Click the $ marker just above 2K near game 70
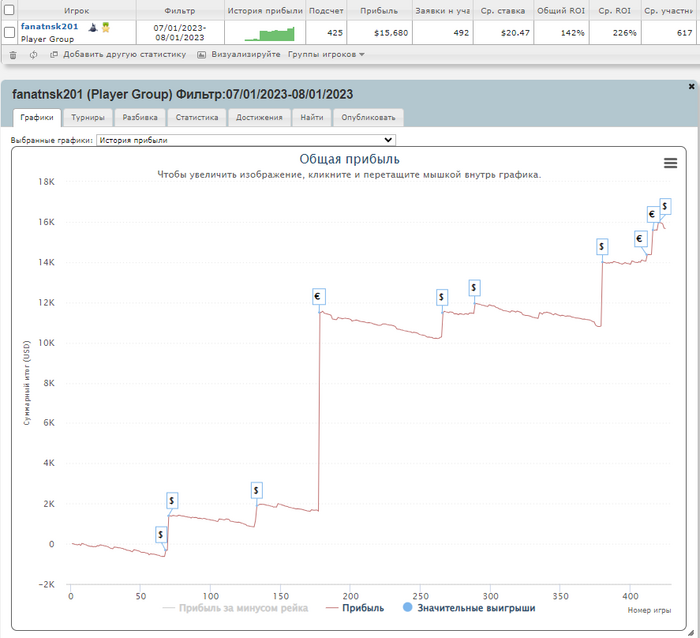The width and height of the screenshot is (700, 638). coord(172,500)
